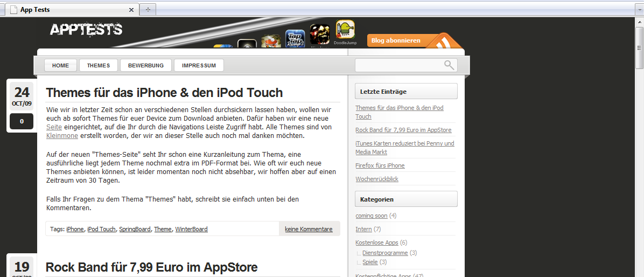Image resolution: width=644 pixels, height=277 pixels.
Task: Open a new browser tab
Action: [148, 10]
